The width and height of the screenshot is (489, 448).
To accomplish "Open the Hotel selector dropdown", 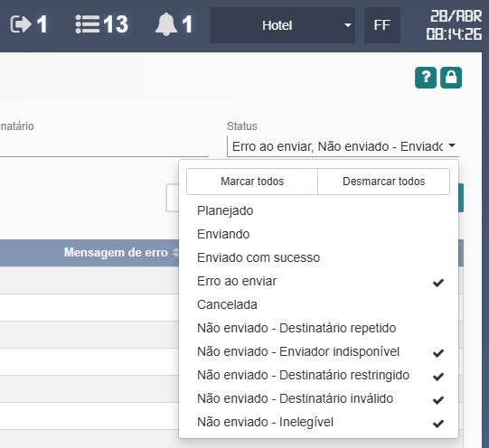I will [283, 25].
